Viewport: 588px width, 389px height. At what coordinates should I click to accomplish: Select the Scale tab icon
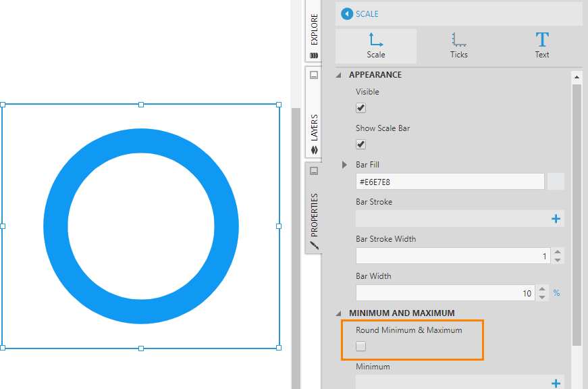(376, 41)
